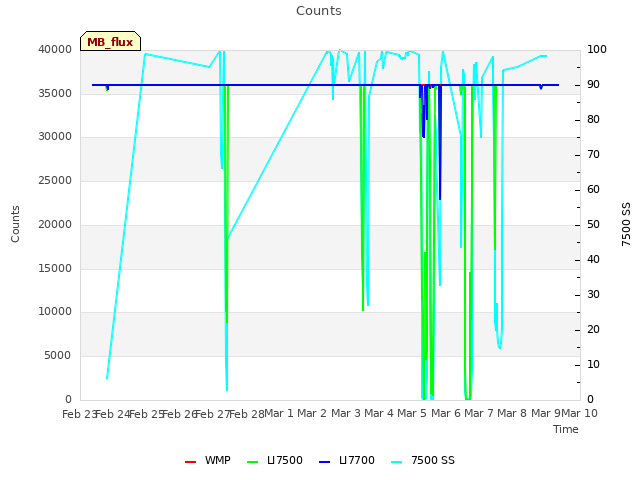Click the 90 right axis tick label
This screenshot has height=480, width=640.
593,84
